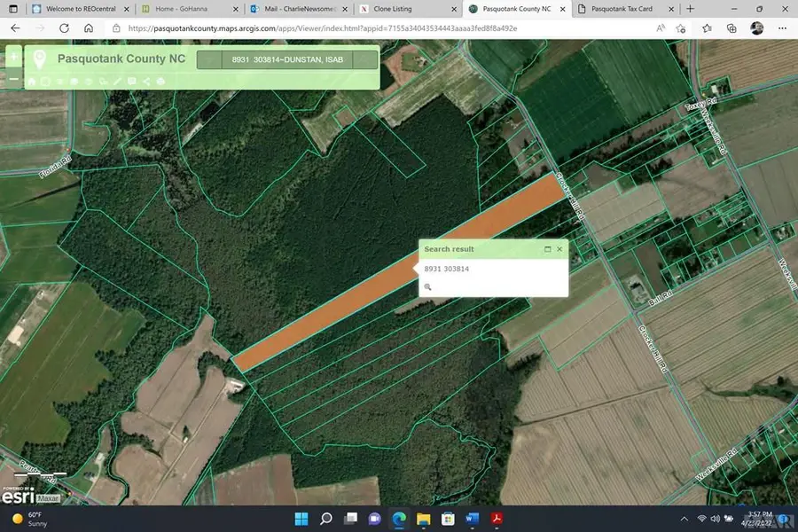Open the Share tool
The width and height of the screenshot is (798, 532).
point(145,82)
